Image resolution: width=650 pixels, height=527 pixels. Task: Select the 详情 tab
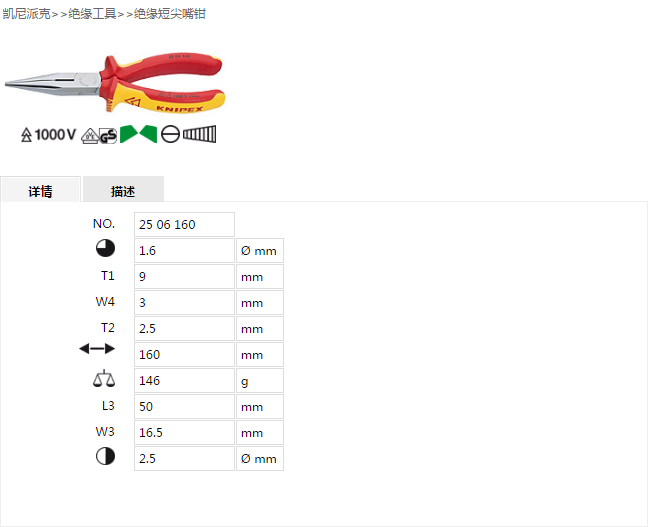pos(40,190)
